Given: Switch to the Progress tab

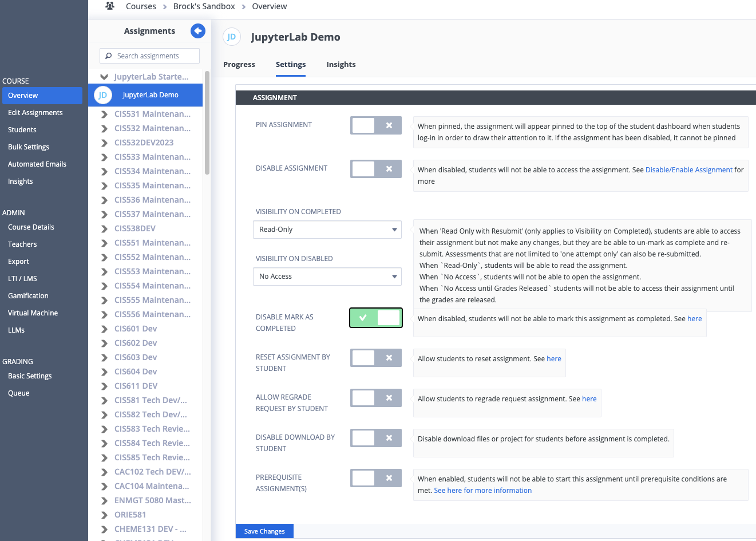Looking at the screenshot, I should point(239,65).
